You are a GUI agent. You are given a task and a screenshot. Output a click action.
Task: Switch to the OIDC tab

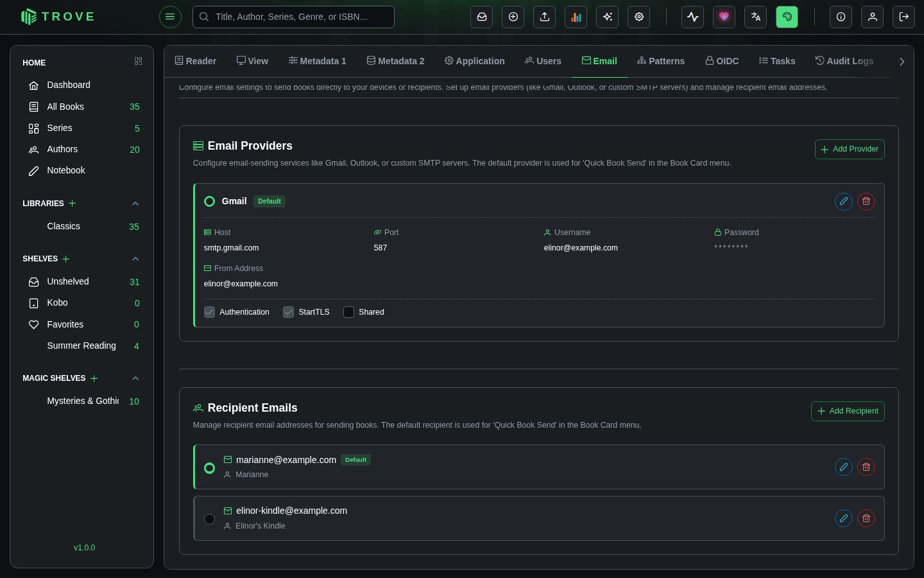[x=722, y=61]
